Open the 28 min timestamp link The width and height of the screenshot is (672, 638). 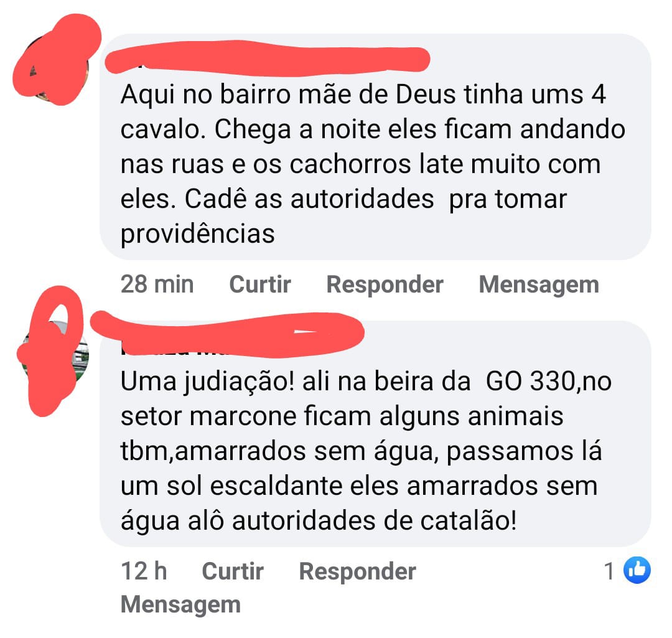tap(157, 284)
